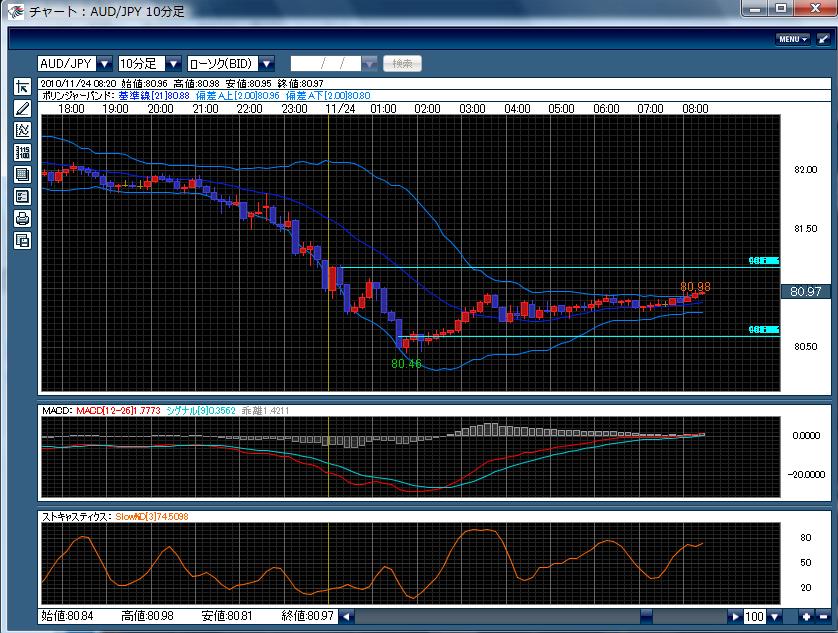
Task: Click the 偏差A上[2.00]80.96 label
Action: (x=237, y=96)
